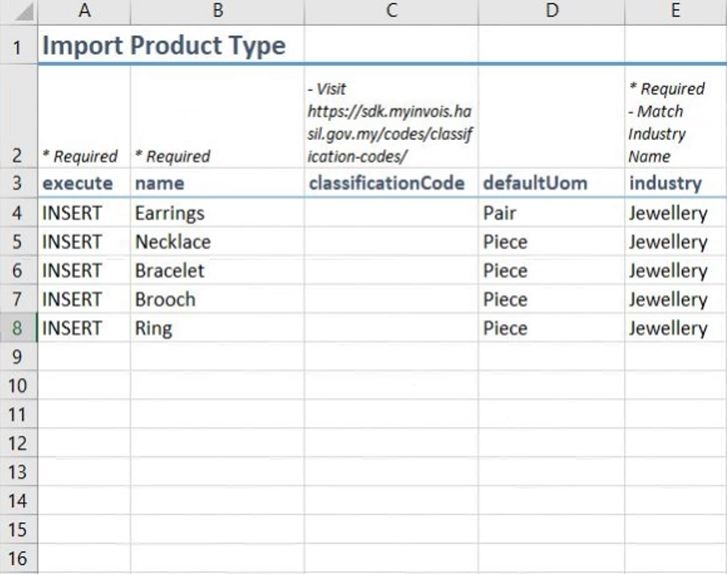
Task: Select column B header
Action: (x=217, y=11)
